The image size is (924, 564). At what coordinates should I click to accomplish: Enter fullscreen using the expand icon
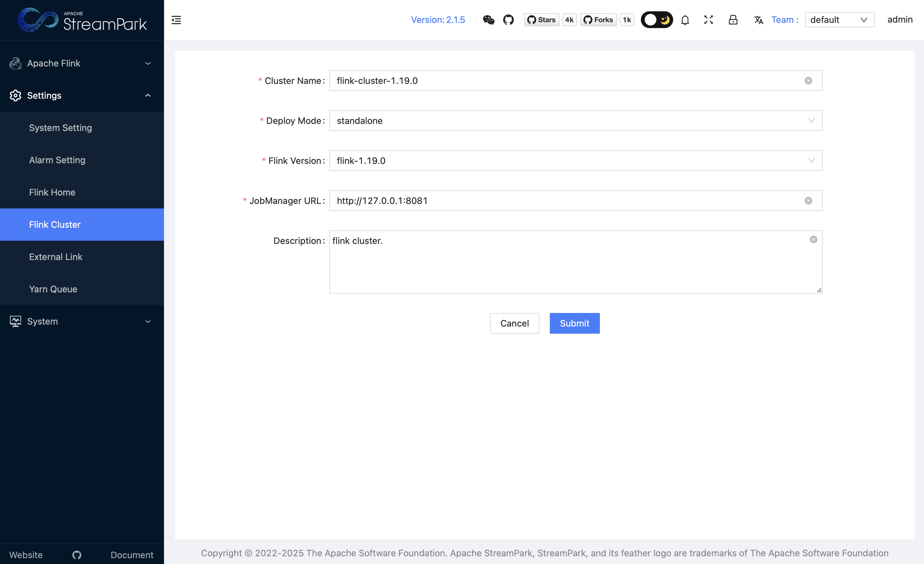708,20
